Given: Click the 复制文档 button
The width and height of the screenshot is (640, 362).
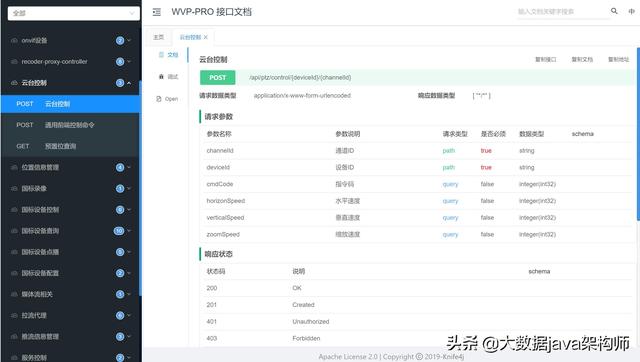Looking at the screenshot, I should point(582,60).
